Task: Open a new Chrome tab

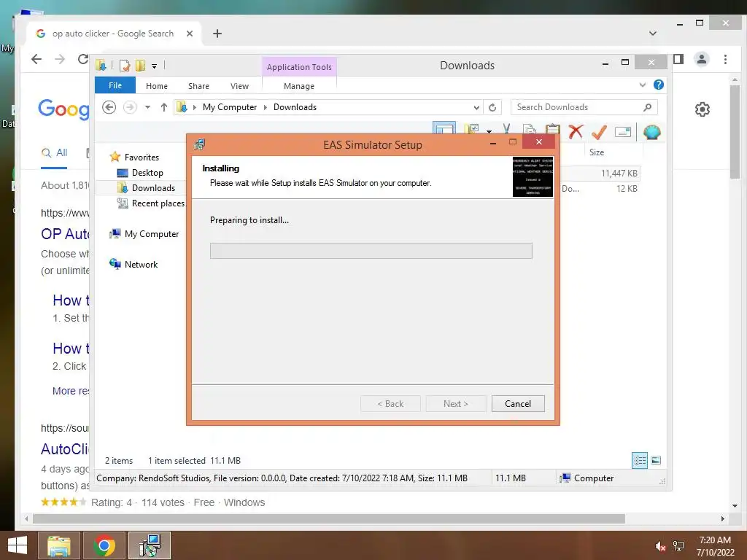Action: click(x=217, y=34)
